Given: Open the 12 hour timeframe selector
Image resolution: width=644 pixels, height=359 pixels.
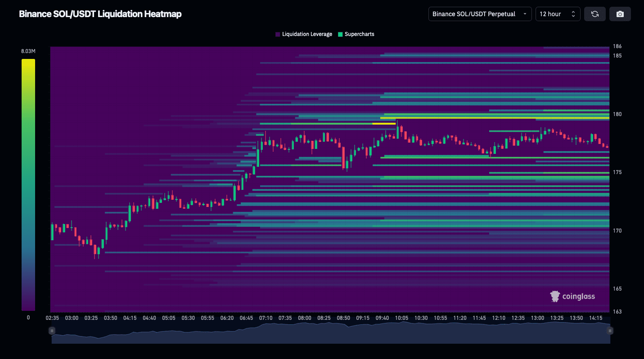Looking at the screenshot, I should coord(558,14).
